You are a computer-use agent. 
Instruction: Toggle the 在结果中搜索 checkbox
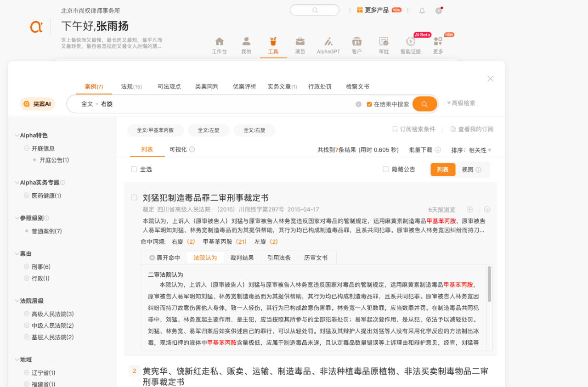[x=369, y=104]
